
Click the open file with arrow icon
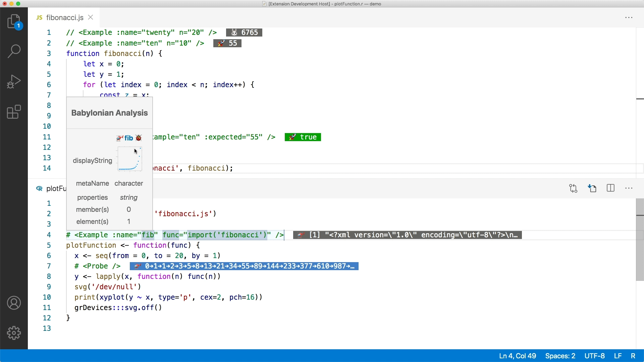click(592, 188)
